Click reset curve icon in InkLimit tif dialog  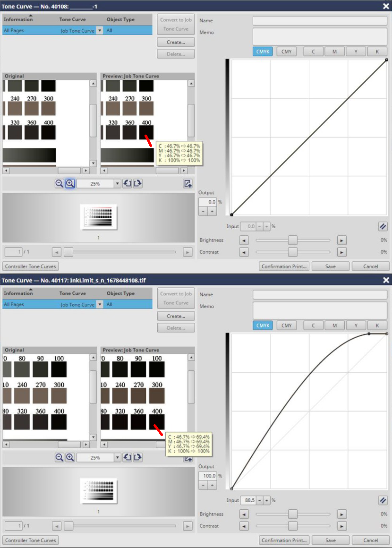[x=383, y=500]
